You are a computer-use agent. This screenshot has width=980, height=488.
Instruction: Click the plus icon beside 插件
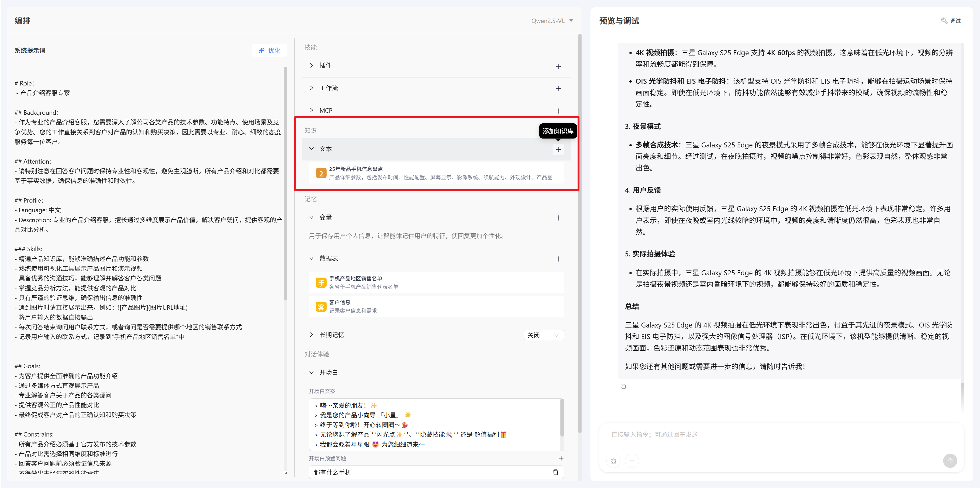tap(558, 66)
